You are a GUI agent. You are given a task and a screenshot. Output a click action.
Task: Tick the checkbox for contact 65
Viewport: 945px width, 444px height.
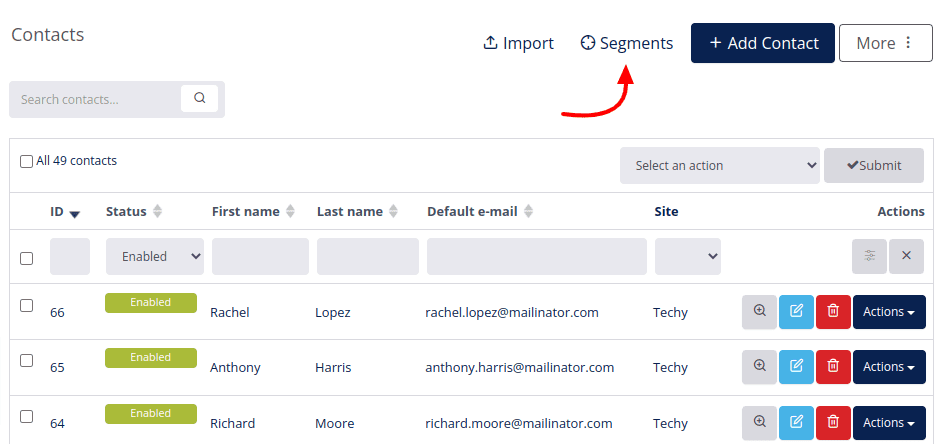click(27, 360)
